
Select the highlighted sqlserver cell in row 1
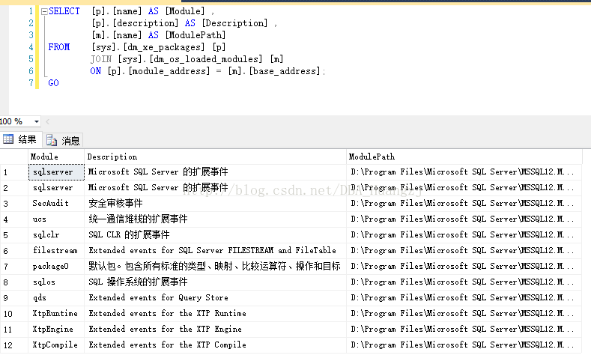tap(56, 172)
